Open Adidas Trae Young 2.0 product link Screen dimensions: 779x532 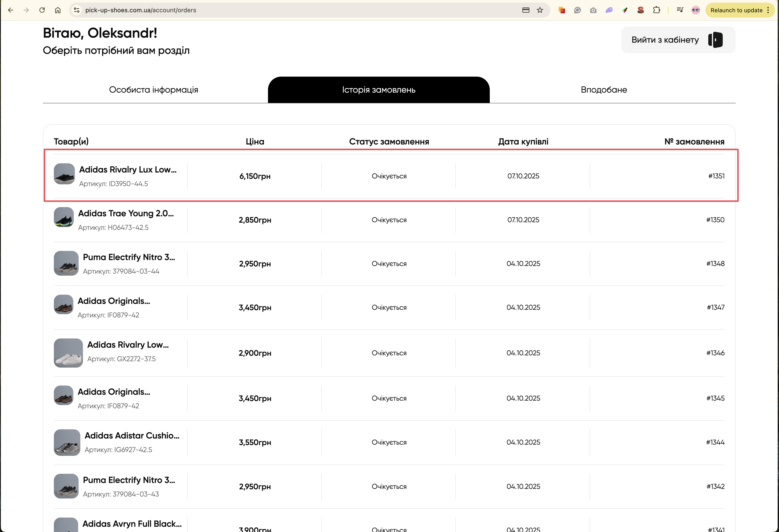[x=126, y=213]
